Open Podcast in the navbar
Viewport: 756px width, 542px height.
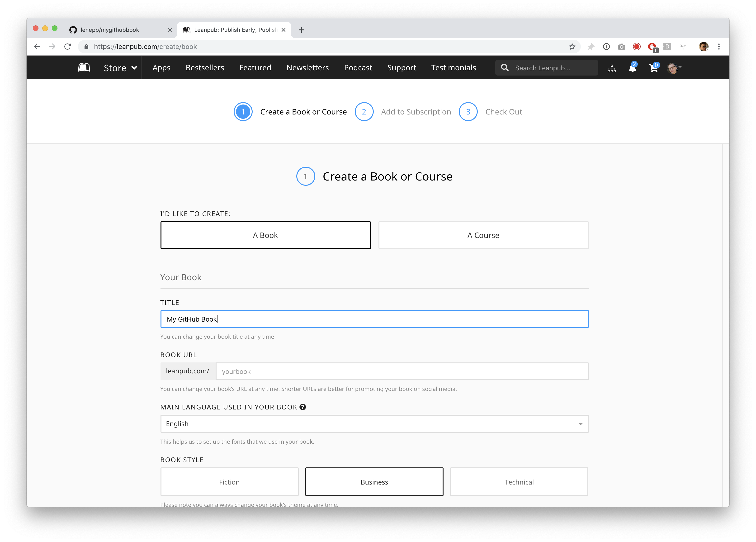click(358, 68)
